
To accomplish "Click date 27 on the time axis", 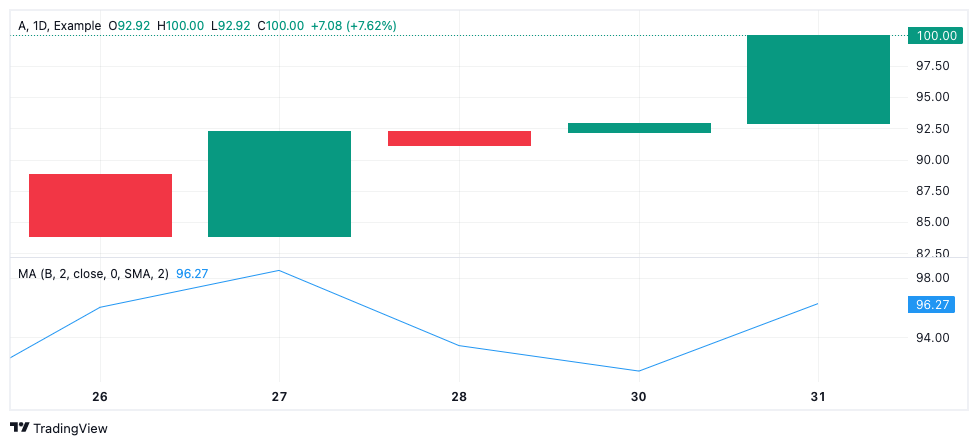I will [279, 397].
